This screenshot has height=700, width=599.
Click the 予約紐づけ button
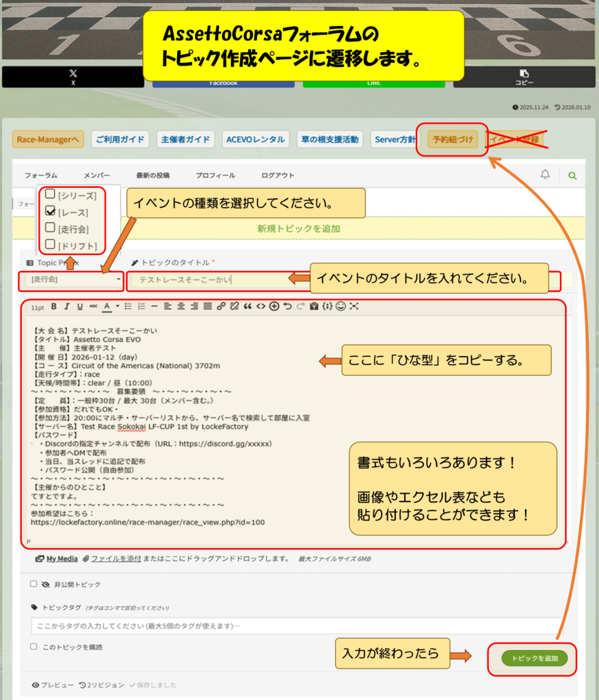(451, 139)
